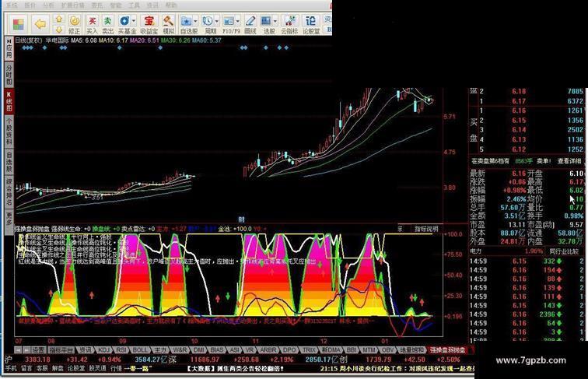Click the 买入 buy icon
Viewport: 588px width, 379px height.
tap(92, 25)
